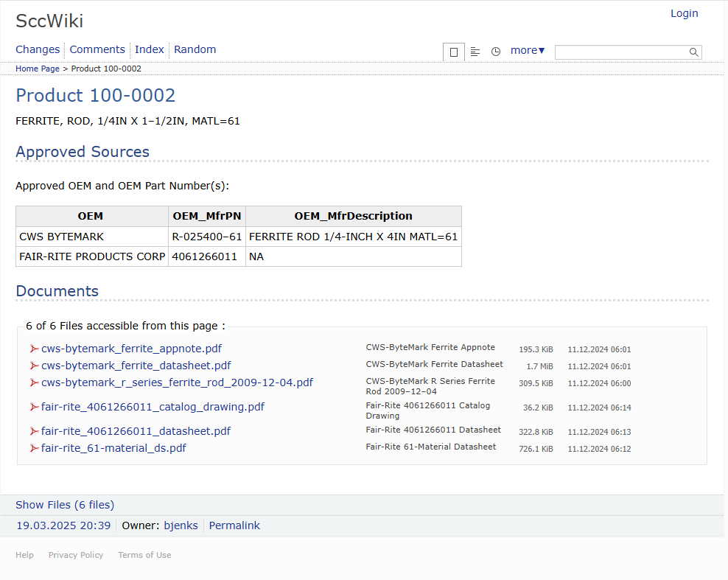Open cws-bytemark_r_series_ferrite_rod_2009-12-04.pdf
The image size is (728, 580).
click(x=178, y=382)
